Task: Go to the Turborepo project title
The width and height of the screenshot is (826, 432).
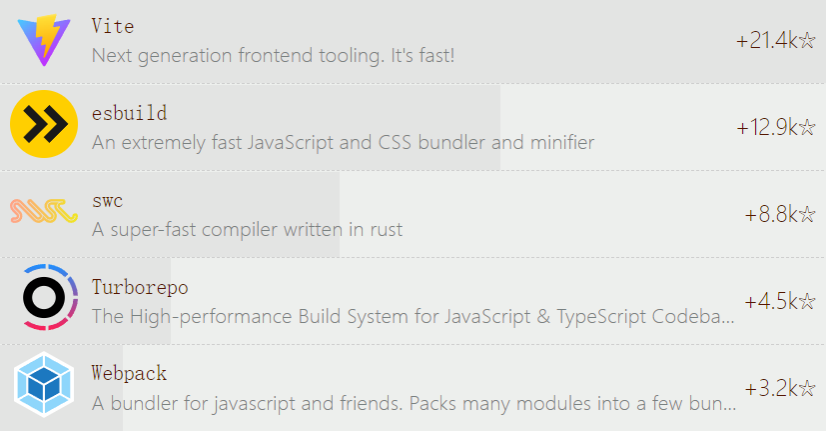Action: 139,287
